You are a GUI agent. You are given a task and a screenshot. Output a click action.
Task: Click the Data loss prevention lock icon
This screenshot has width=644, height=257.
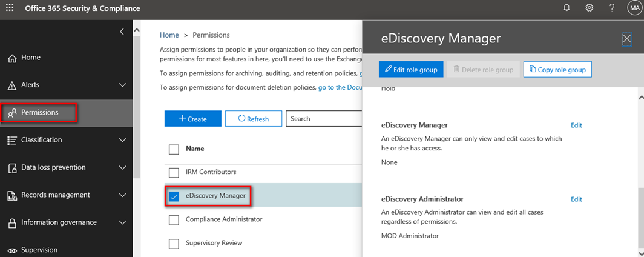[x=12, y=168]
